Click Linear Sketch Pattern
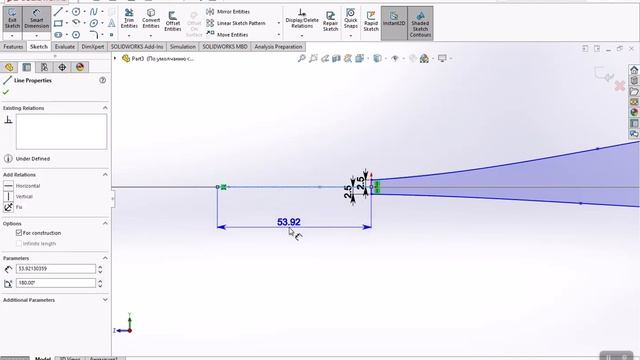 (x=236, y=23)
